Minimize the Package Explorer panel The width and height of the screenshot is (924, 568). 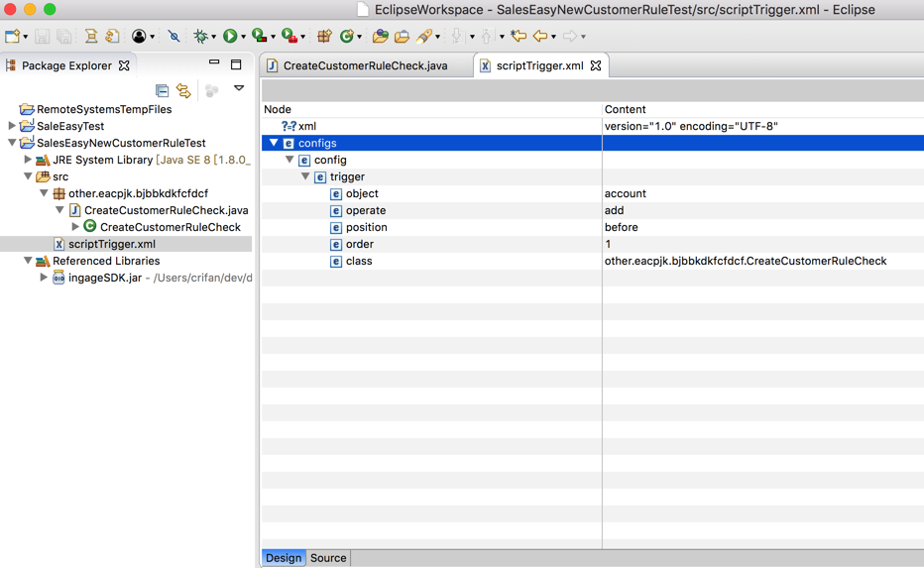pos(214,62)
